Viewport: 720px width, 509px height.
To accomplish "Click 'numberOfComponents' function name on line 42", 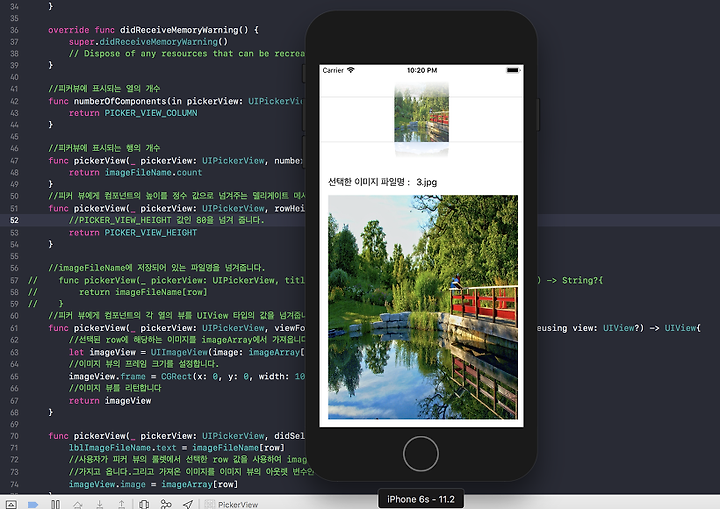I will pos(120,101).
